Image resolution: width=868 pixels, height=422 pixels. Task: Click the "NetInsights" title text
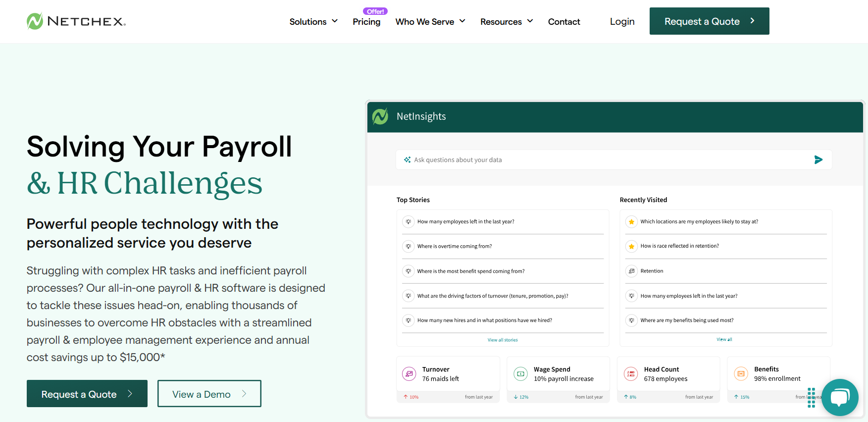point(421,116)
